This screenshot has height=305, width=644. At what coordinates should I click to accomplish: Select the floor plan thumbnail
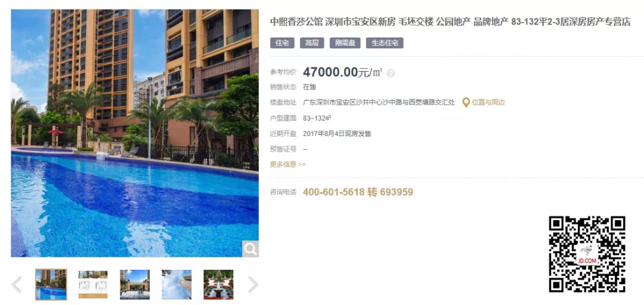pyautogui.click(x=93, y=285)
